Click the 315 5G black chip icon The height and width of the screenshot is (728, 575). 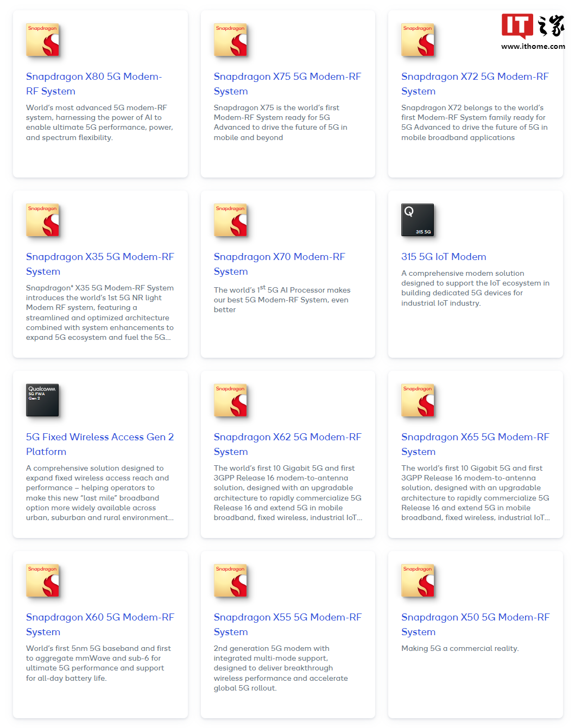(x=418, y=220)
